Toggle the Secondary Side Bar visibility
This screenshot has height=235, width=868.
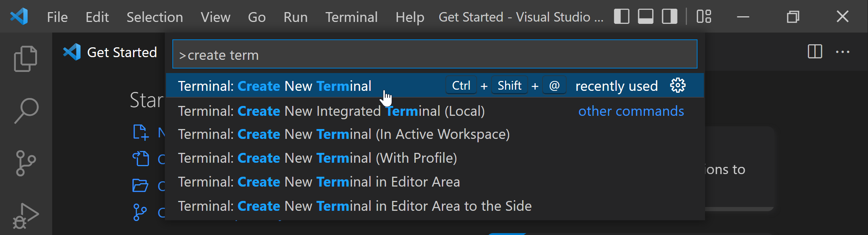click(670, 17)
